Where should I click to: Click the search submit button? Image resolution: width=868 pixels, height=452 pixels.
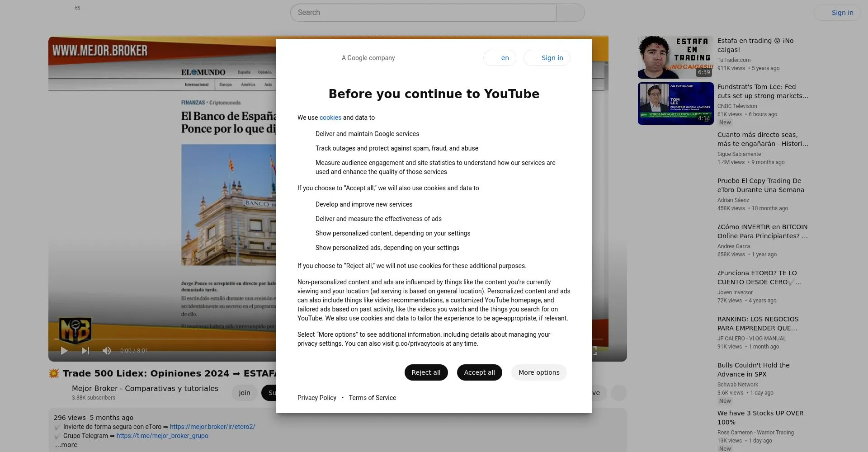571,13
